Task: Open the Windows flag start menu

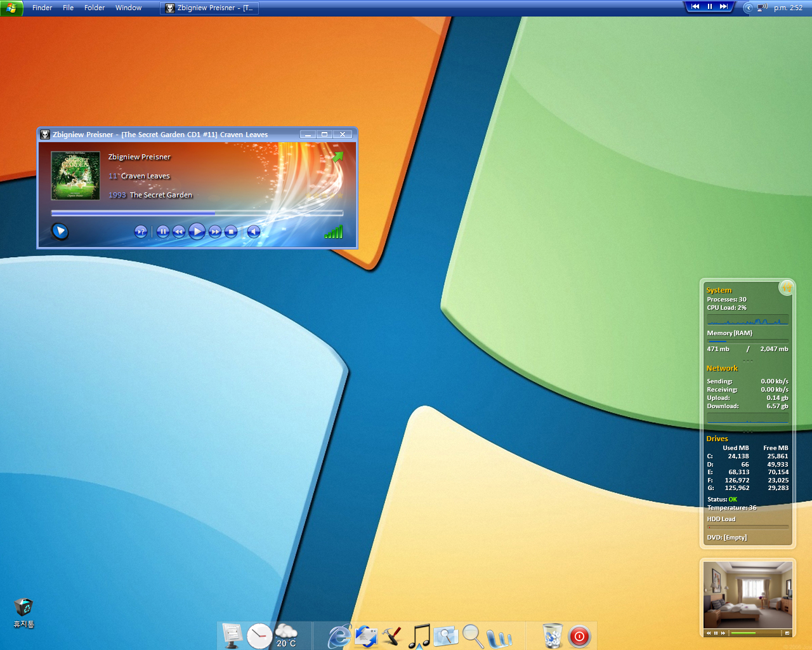Action: click(11, 8)
